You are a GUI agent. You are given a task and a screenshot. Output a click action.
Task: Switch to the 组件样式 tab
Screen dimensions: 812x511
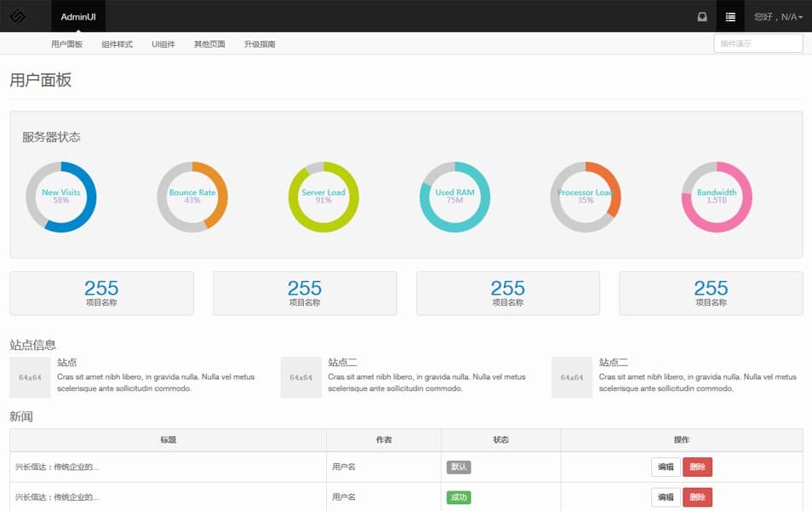(117, 43)
